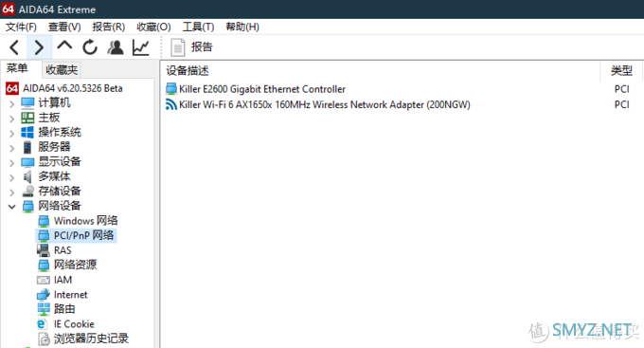Expand the 多媒体 tree node
This screenshot has height=348, width=644.
[12, 177]
